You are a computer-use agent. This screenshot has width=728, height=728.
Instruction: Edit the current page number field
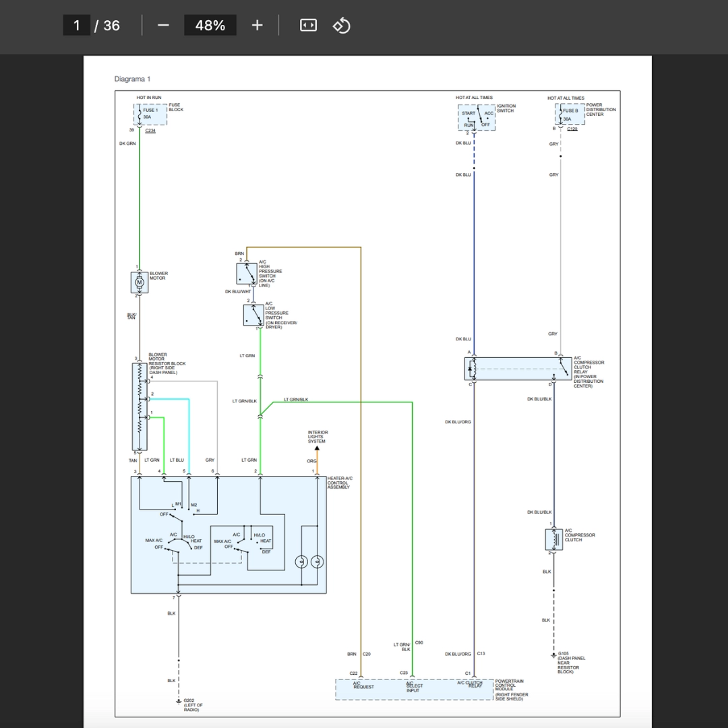point(76,25)
